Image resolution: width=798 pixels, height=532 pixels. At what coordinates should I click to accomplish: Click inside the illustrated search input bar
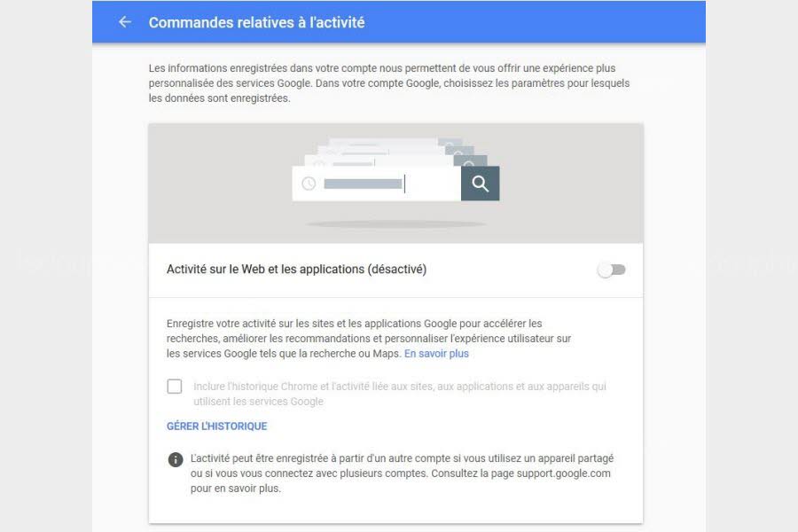point(377,184)
